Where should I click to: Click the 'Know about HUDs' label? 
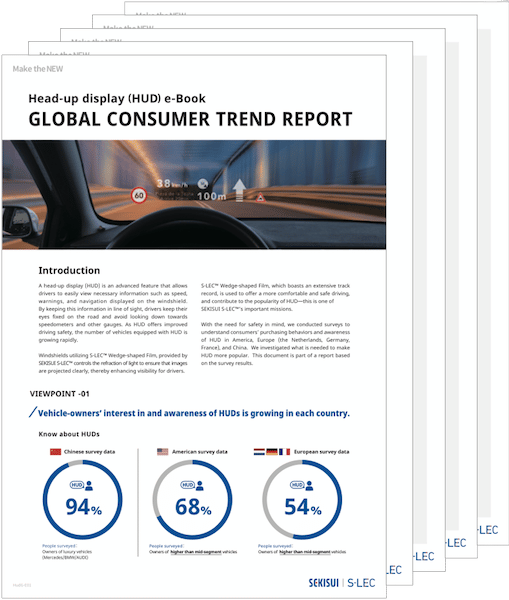(x=69, y=434)
